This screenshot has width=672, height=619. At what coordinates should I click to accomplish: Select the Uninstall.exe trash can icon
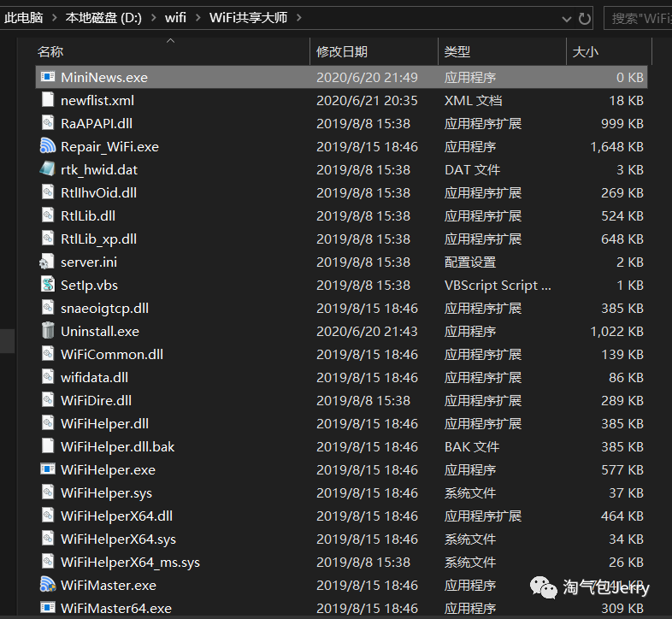(48, 331)
